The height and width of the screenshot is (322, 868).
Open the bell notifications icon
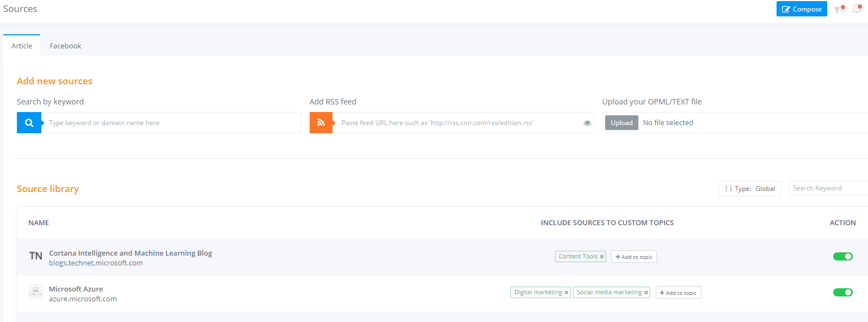click(x=857, y=9)
